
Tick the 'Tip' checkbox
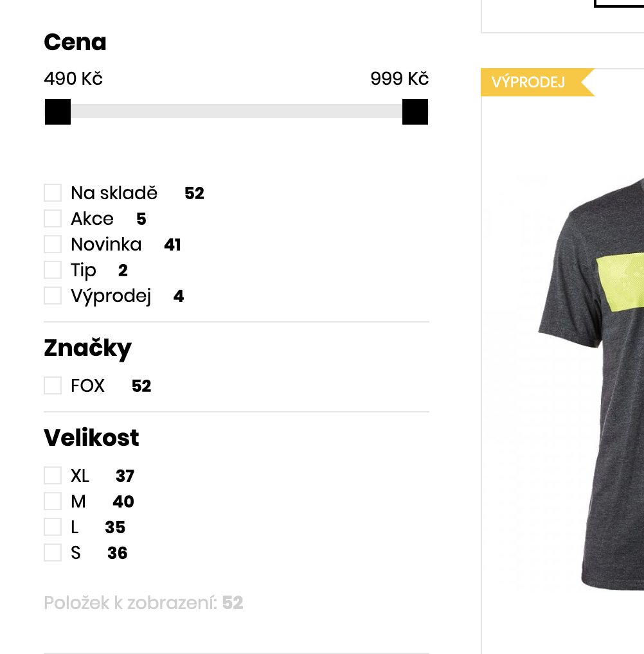coord(53,269)
